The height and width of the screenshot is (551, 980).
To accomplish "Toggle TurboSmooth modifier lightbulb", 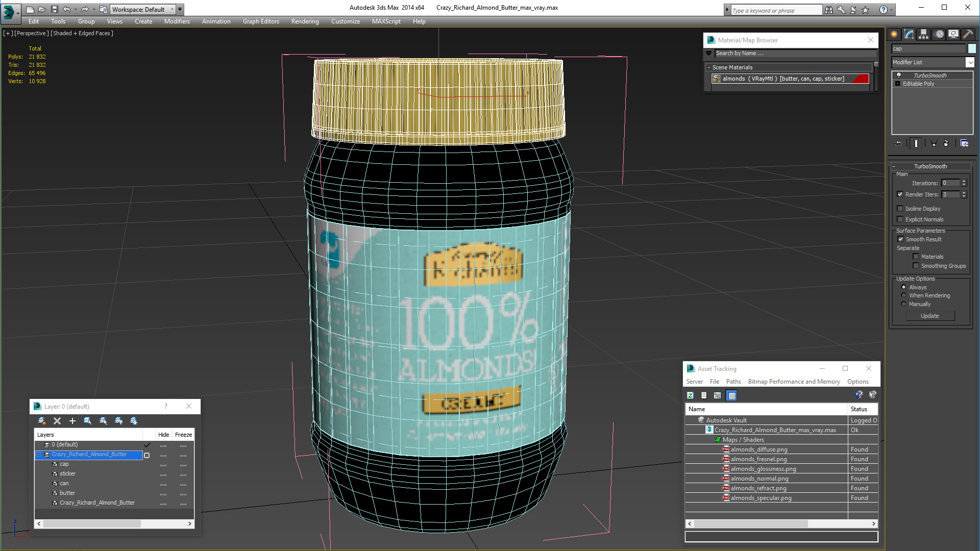I will [x=899, y=76].
